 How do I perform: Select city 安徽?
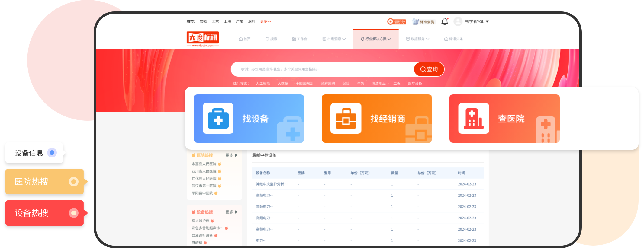[x=203, y=21]
